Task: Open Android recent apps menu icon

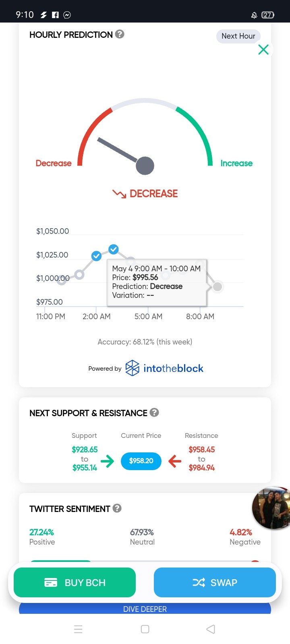Action: point(78,629)
